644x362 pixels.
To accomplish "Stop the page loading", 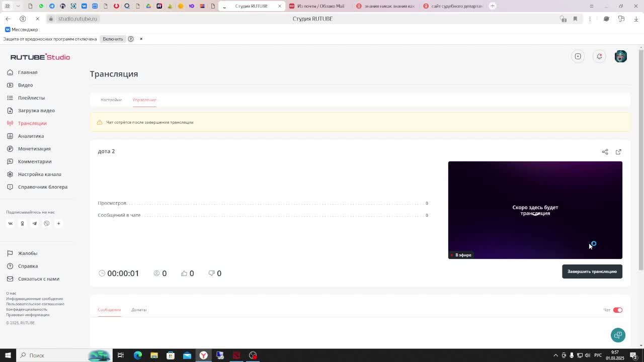I will (x=37, y=19).
